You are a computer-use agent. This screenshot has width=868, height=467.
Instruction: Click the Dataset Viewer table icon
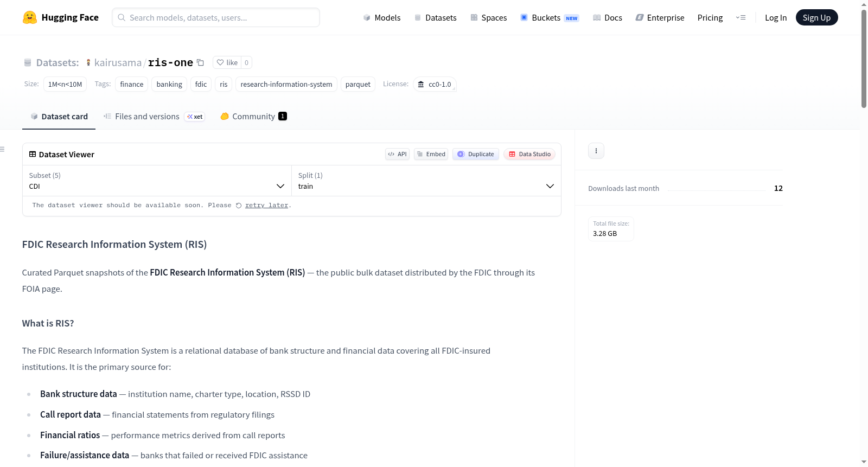33,154
